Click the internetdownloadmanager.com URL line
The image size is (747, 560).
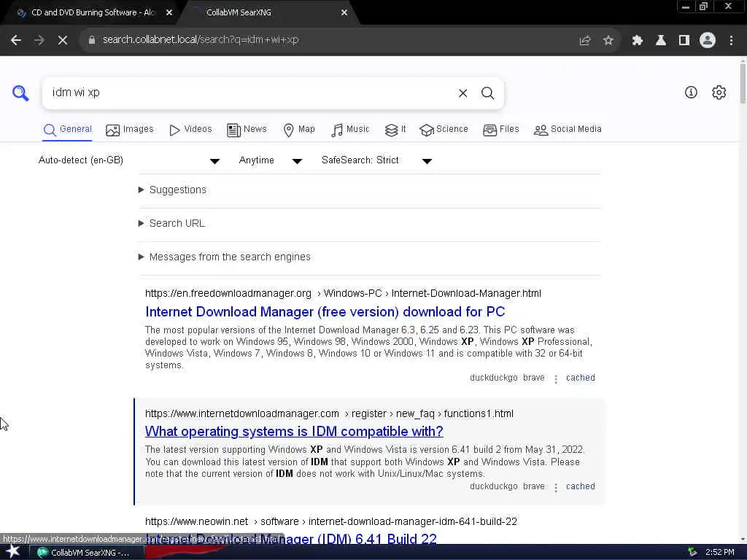click(x=329, y=414)
